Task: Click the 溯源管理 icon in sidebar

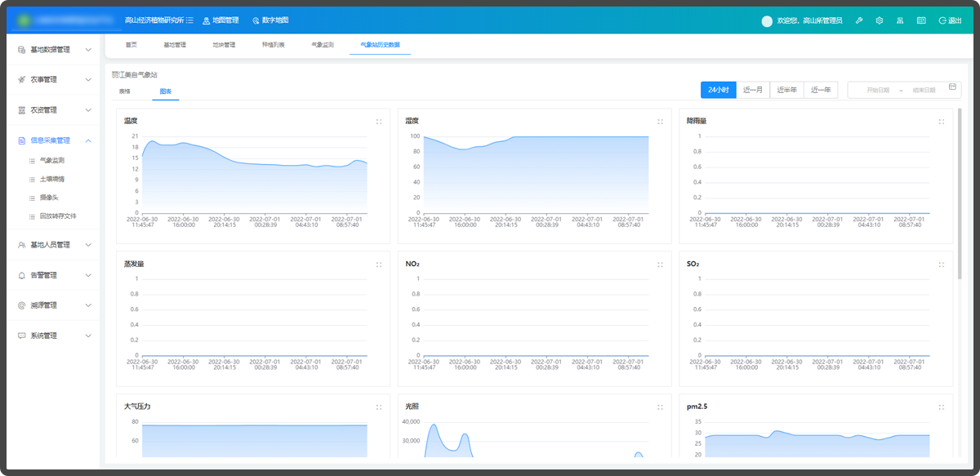Action: [x=22, y=305]
